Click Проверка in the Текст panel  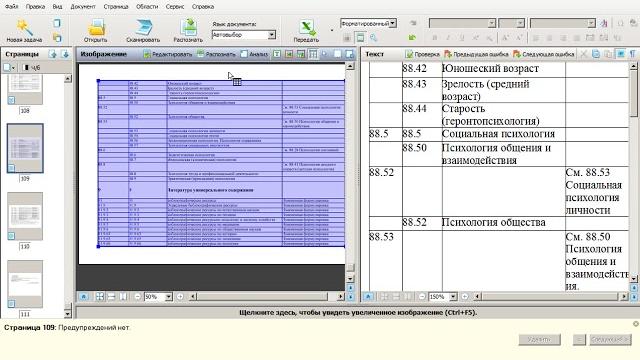click(x=422, y=54)
